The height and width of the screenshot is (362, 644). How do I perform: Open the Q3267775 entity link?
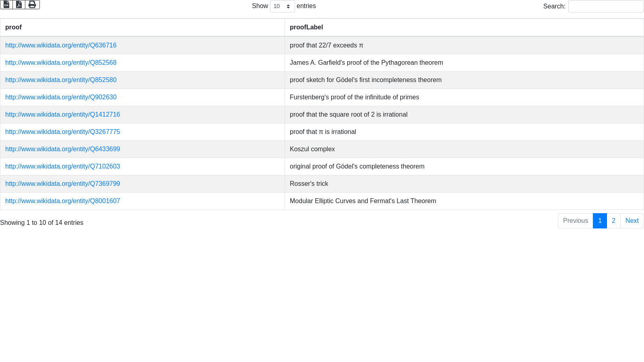tap(62, 132)
